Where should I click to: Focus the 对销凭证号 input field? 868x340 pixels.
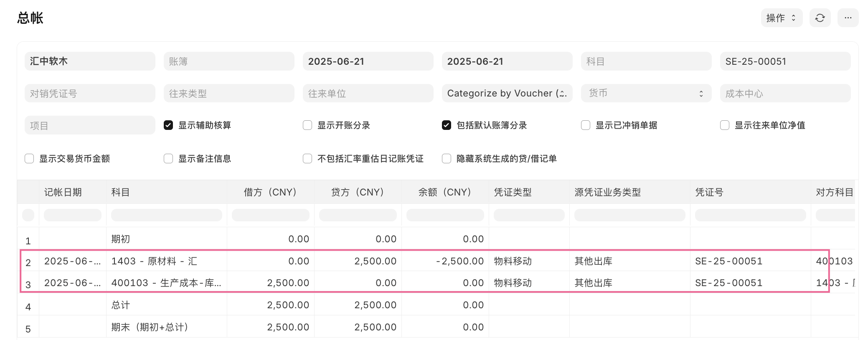pos(90,93)
